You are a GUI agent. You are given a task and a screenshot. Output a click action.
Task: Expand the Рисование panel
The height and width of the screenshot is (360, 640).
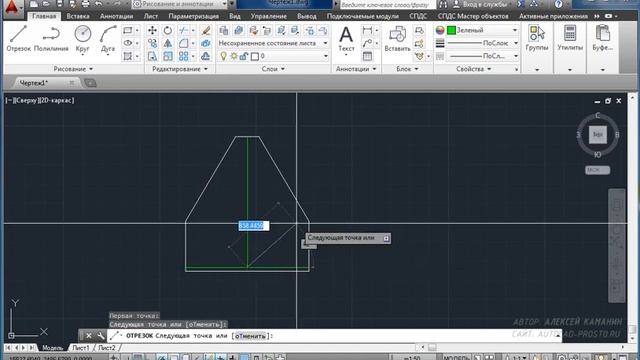pyautogui.click(x=73, y=69)
